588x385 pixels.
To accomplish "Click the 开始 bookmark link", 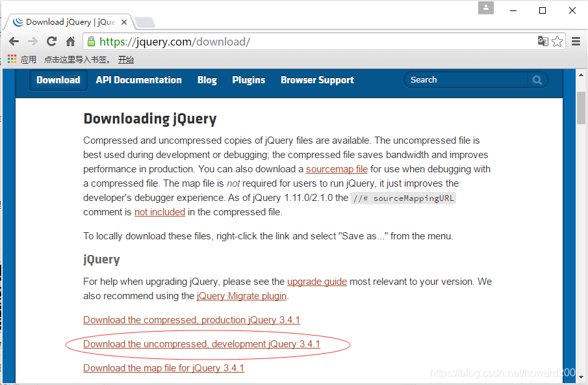I will coord(126,59).
